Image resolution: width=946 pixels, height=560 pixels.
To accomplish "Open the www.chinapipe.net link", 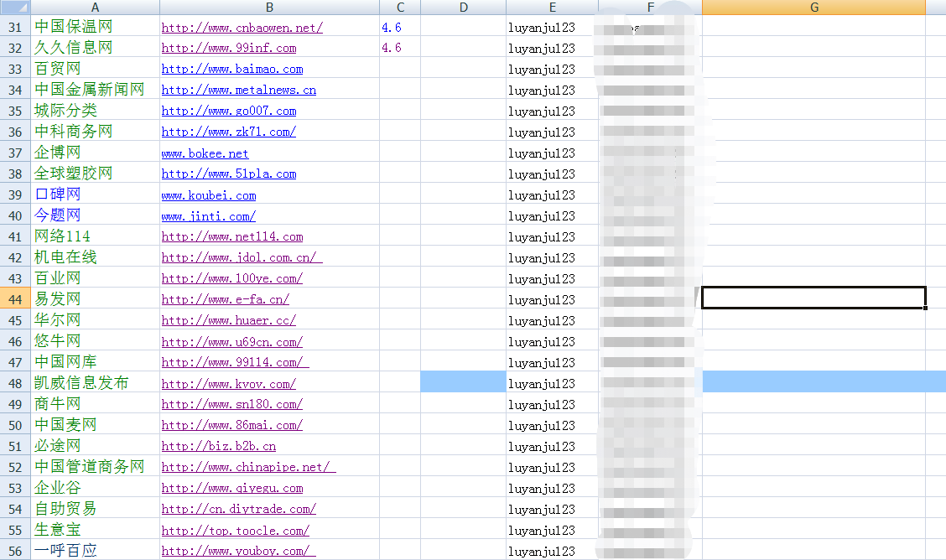I will click(247, 467).
